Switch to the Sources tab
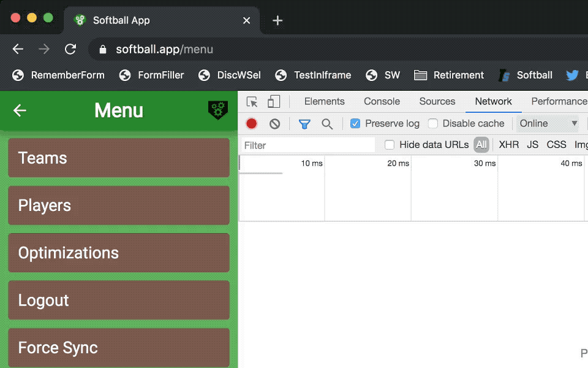 point(437,101)
